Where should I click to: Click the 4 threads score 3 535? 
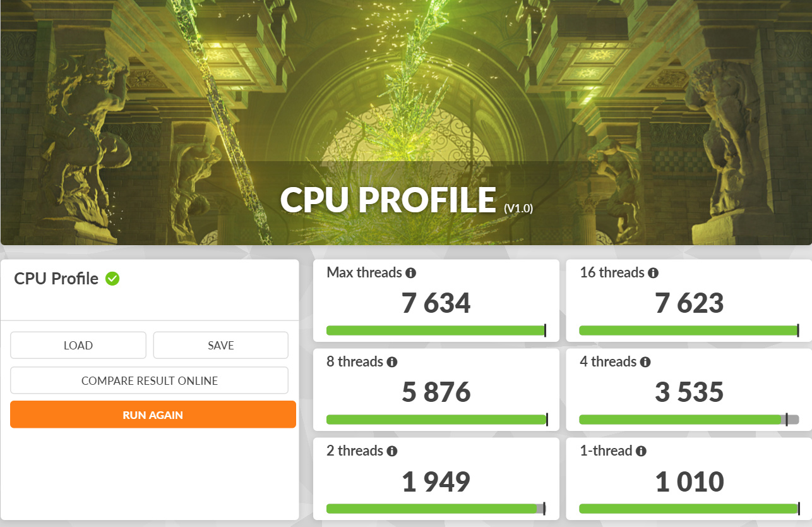tap(690, 392)
